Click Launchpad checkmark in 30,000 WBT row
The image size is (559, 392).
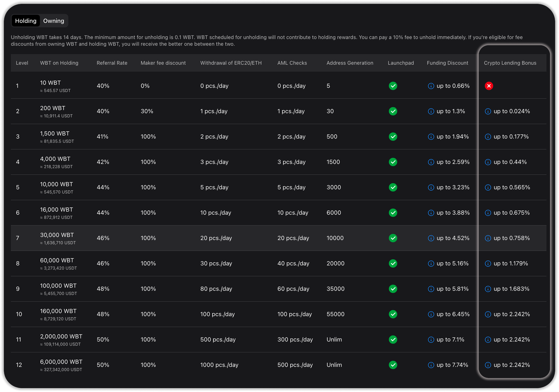tap(393, 238)
